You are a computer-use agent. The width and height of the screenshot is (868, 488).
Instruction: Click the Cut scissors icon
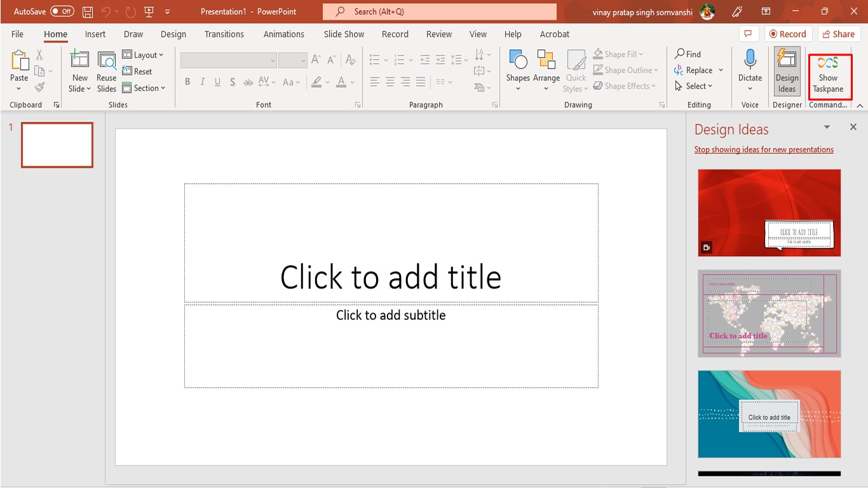[x=39, y=55]
